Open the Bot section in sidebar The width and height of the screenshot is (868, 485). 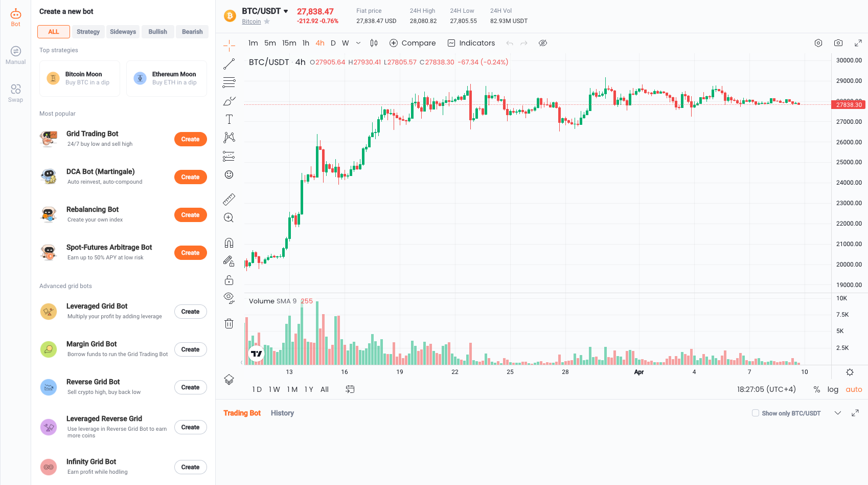15,17
